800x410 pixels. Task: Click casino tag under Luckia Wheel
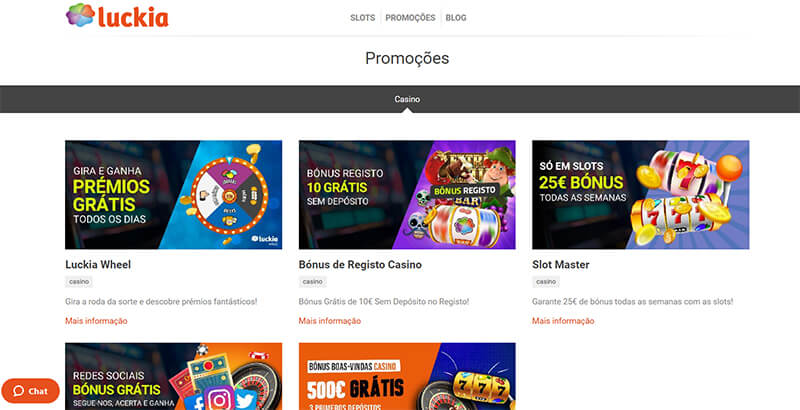79,281
